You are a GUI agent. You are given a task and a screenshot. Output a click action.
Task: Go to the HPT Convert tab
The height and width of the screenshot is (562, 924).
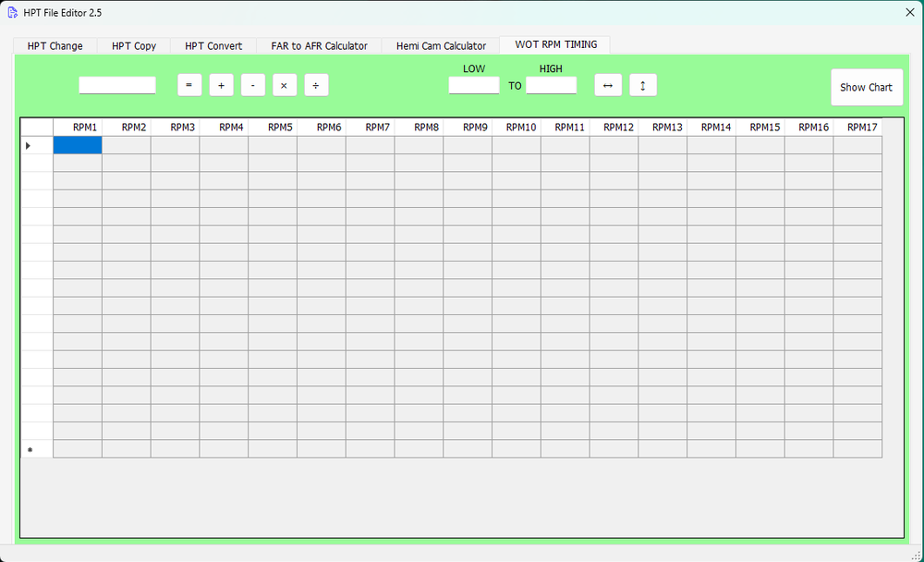tap(213, 45)
